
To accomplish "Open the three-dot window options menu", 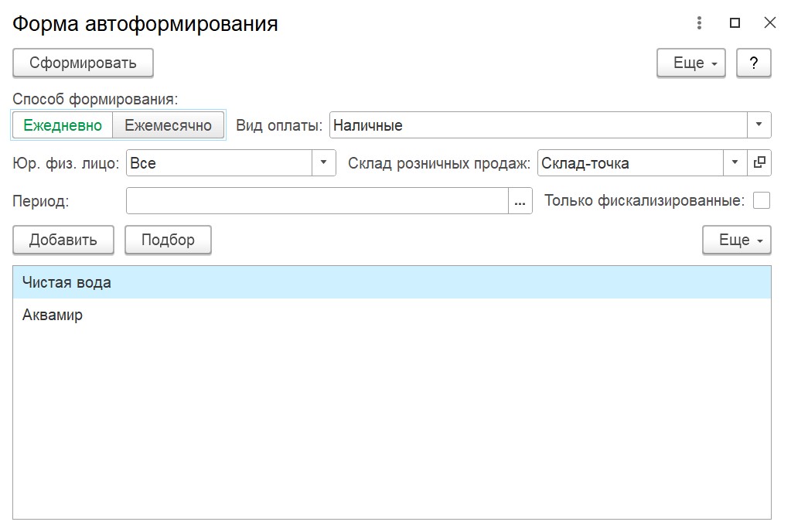I will coord(699,22).
